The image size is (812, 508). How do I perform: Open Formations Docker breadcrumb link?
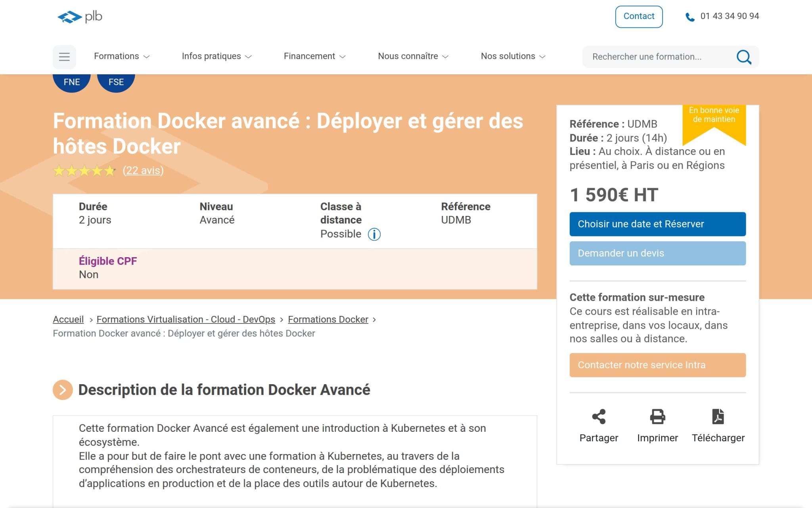(328, 319)
